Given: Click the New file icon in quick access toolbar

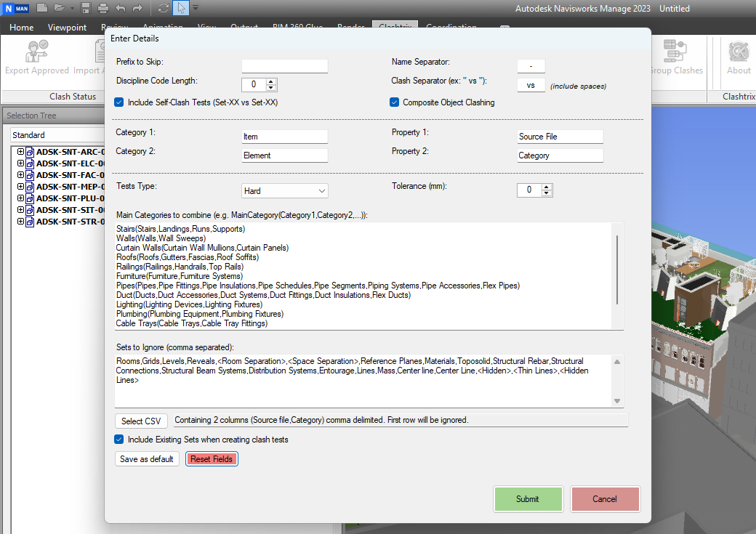Looking at the screenshot, I should [x=42, y=8].
